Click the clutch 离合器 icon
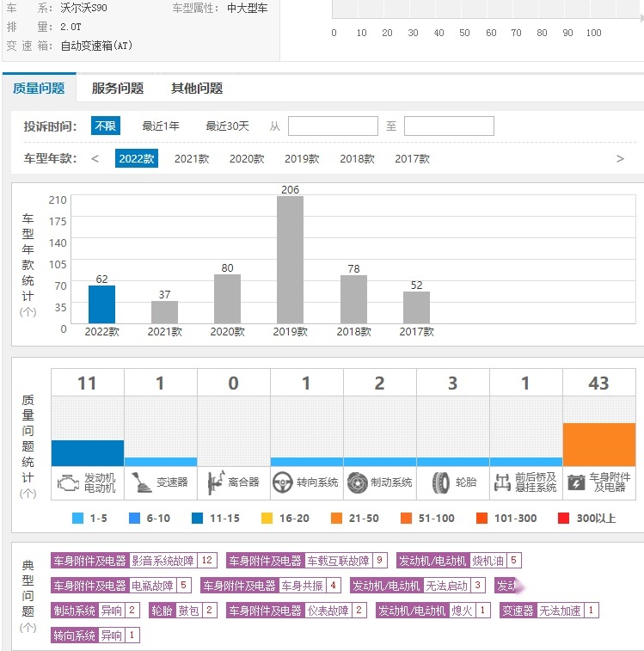Screen dimensions: 644x651 click(216, 482)
